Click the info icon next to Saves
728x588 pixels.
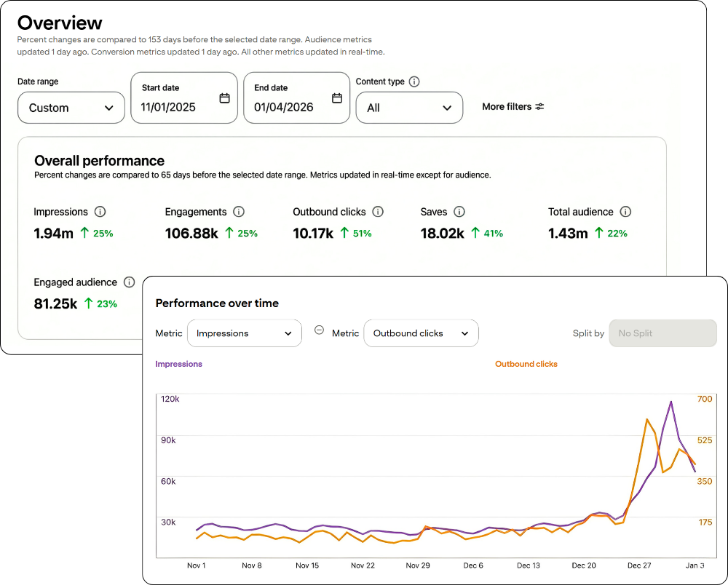[459, 212]
